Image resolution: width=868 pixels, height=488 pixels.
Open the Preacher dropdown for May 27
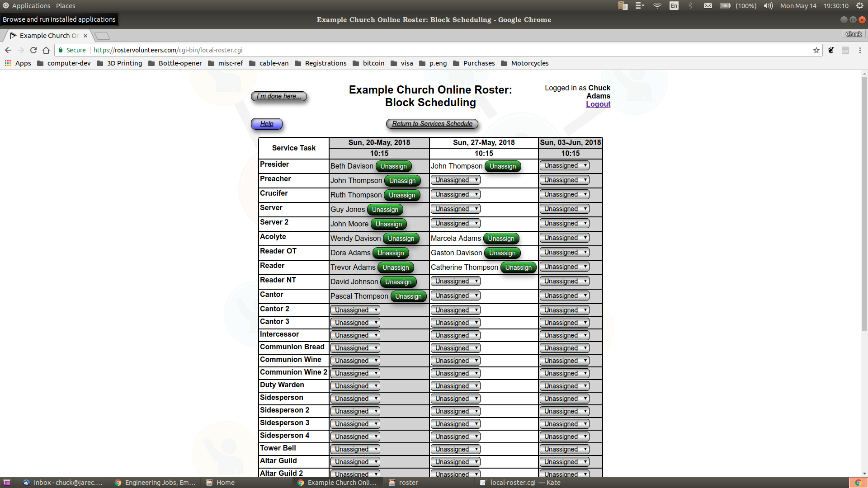click(455, 180)
